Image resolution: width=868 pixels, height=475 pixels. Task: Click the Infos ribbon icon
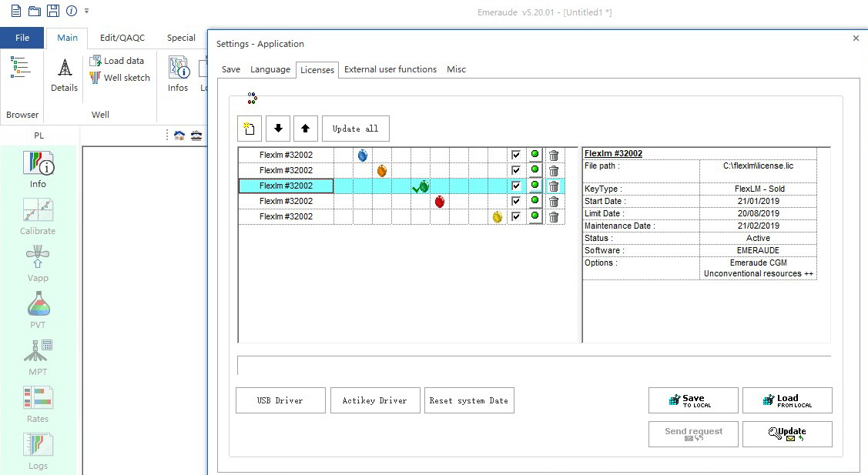click(178, 69)
